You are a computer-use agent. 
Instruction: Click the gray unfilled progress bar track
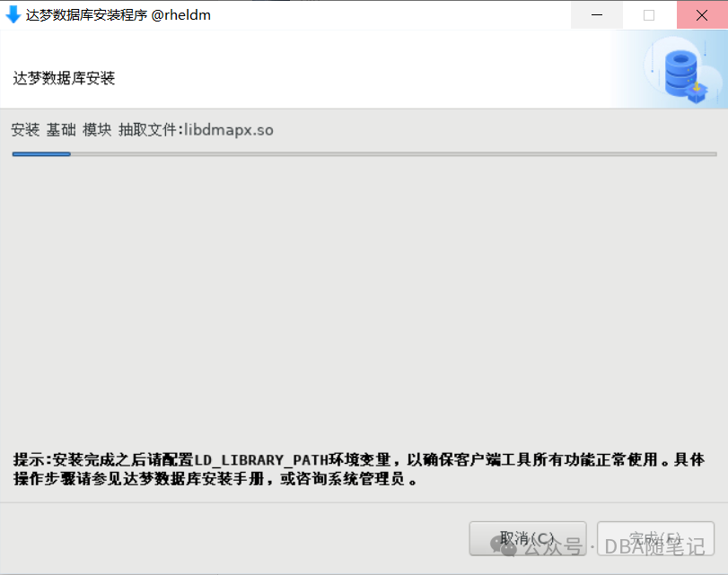[394, 154]
